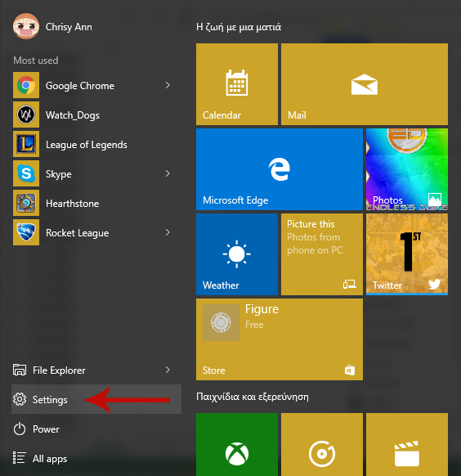
Task: Click the Skype text label
Action: tap(59, 174)
